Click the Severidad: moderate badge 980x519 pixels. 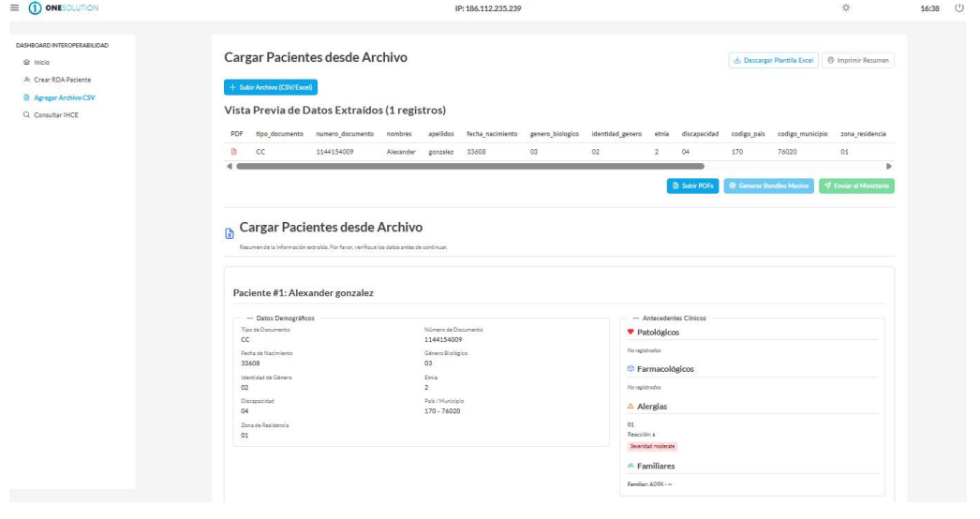pos(652,447)
